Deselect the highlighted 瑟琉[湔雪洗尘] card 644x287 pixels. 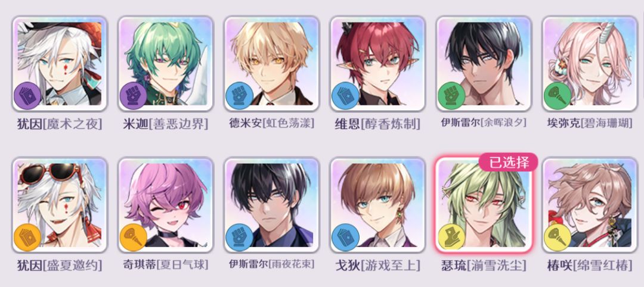[484, 205]
